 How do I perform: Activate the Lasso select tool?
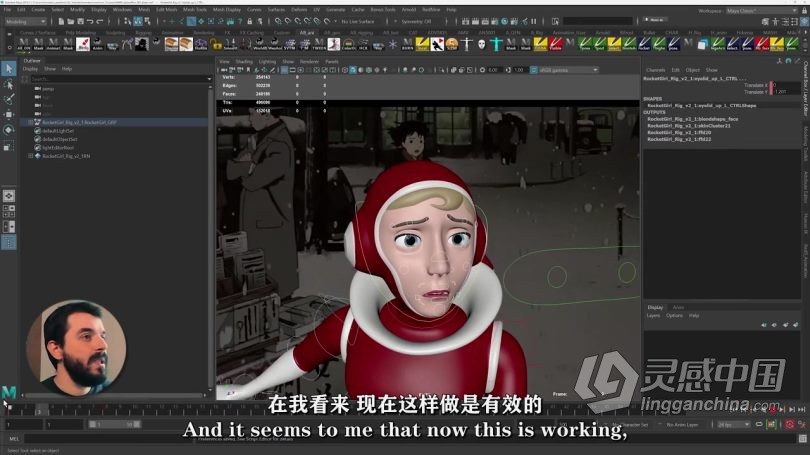point(9,84)
